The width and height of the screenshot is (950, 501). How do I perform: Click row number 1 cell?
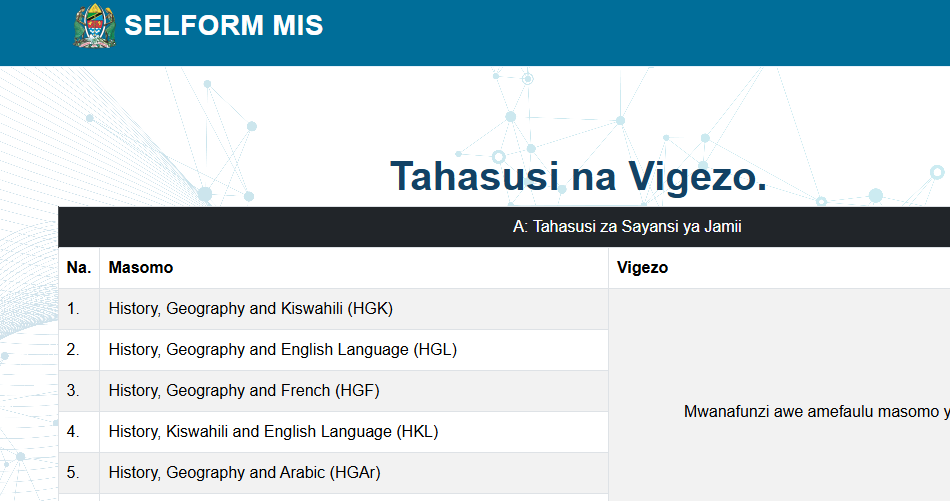(74, 309)
